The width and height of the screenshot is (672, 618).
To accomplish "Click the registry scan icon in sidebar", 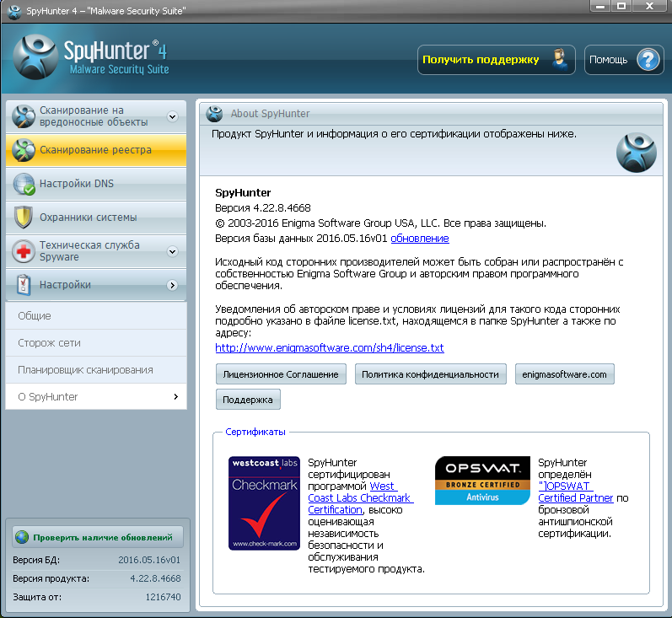I will [x=24, y=150].
